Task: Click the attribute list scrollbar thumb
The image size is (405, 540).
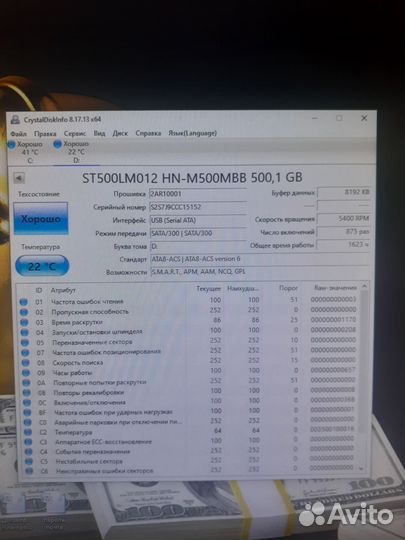Action: (363, 362)
